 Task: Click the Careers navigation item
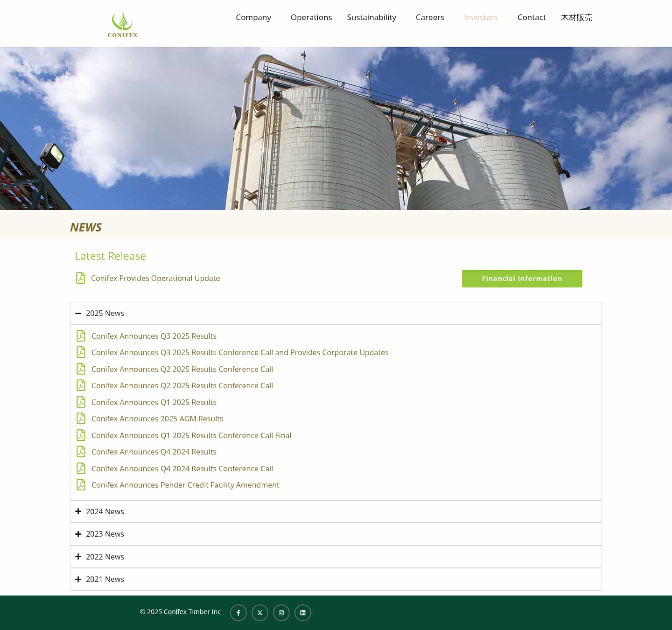click(x=430, y=17)
